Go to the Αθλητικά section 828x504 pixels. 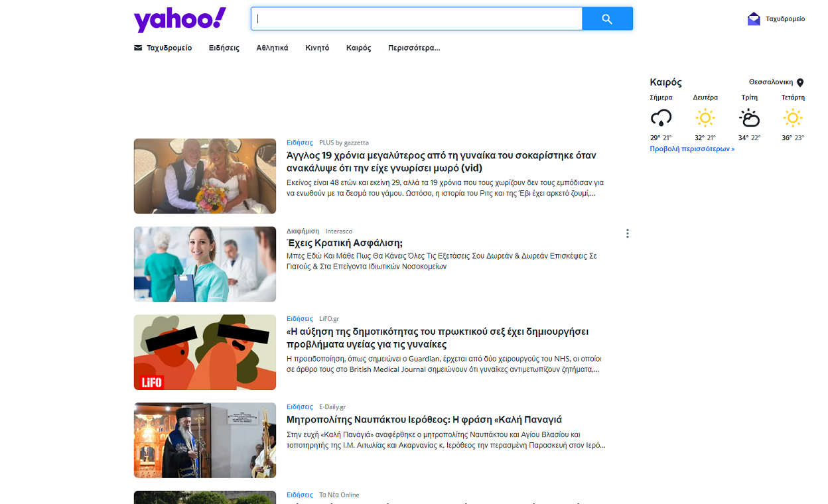pyautogui.click(x=272, y=48)
